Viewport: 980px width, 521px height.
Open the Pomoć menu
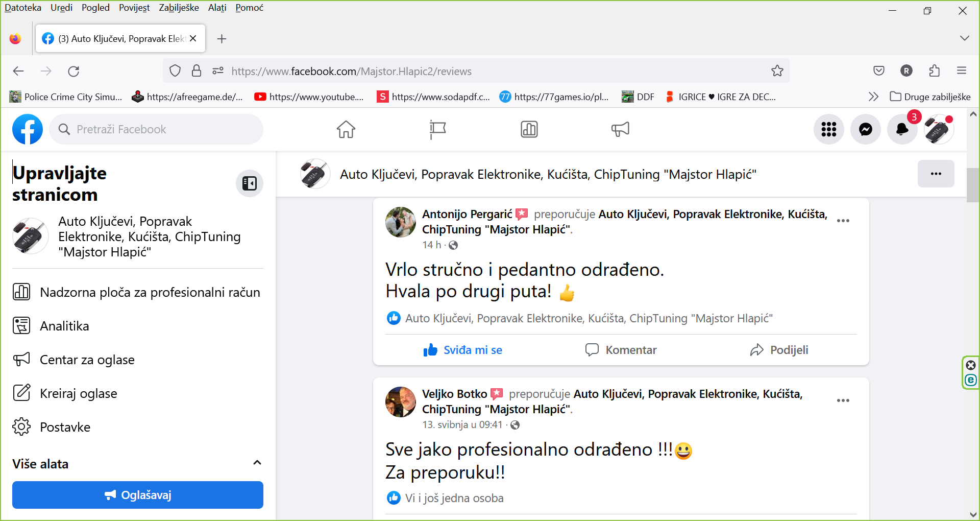pyautogui.click(x=249, y=8)
